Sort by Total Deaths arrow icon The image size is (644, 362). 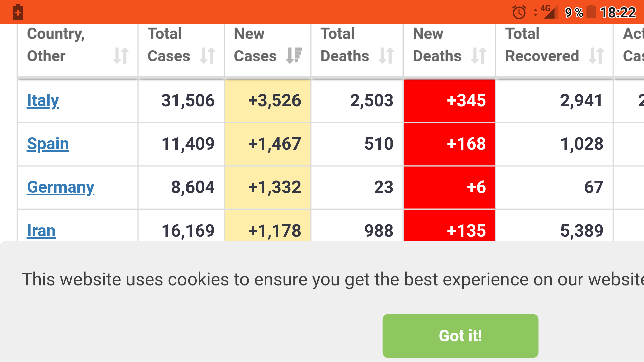tap(386, 56)
